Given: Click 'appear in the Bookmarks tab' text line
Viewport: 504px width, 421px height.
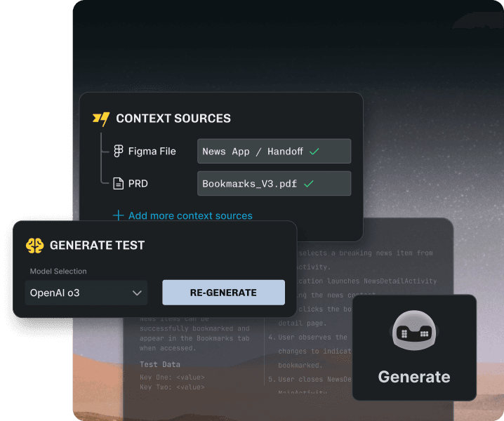Looking at the screenshot, I should point(194,338).
